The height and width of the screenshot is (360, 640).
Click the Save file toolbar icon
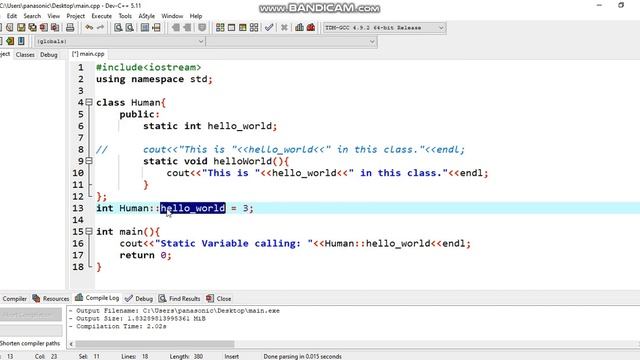coord(21,28)
